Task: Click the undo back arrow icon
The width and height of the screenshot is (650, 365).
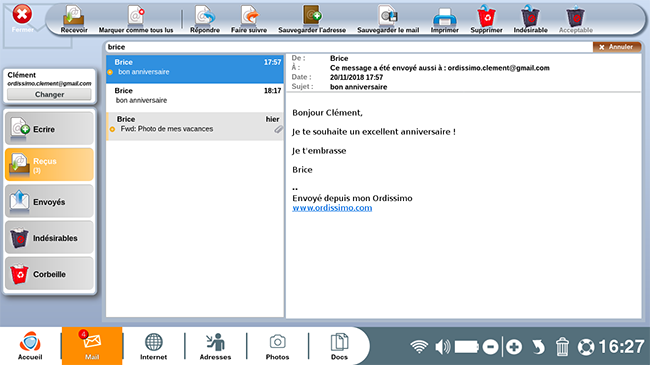Action: 538,347
